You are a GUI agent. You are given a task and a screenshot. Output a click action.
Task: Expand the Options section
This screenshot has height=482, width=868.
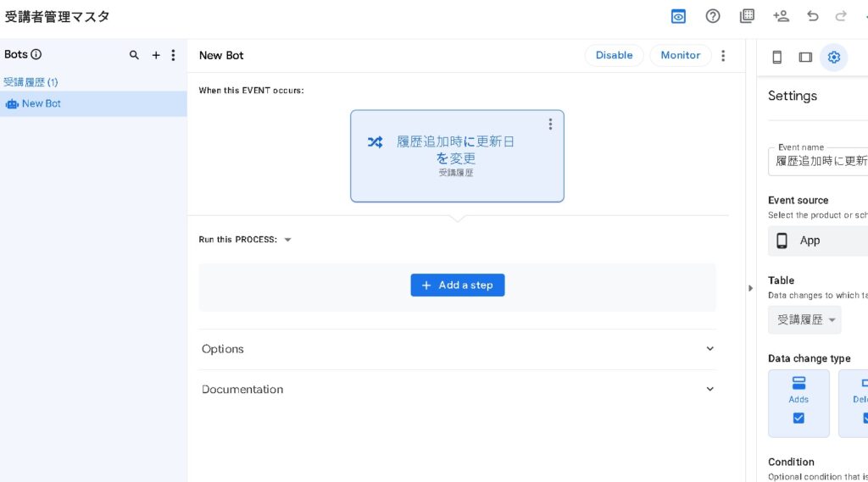[x=458, y=349]
